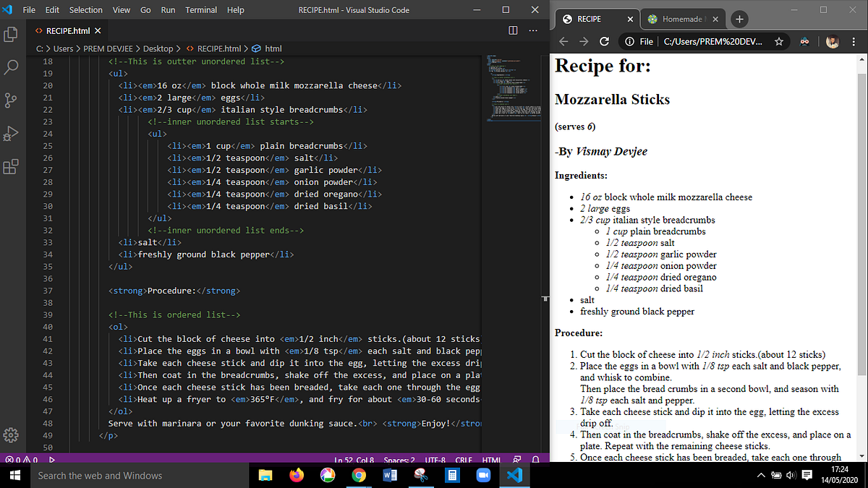Open a new browser tab with the plus button
868x488 pixels.
point(739,19)
